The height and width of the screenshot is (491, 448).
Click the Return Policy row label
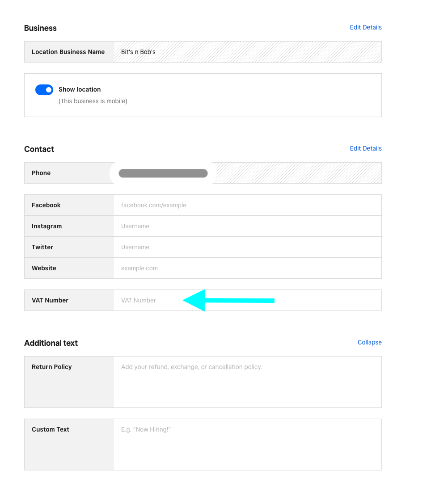(51, 367)
